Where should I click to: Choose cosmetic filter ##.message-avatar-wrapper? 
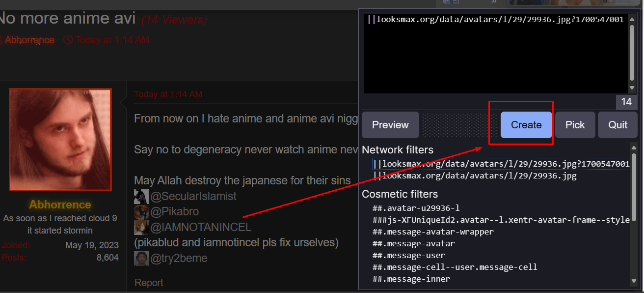[x=433, y=232]
